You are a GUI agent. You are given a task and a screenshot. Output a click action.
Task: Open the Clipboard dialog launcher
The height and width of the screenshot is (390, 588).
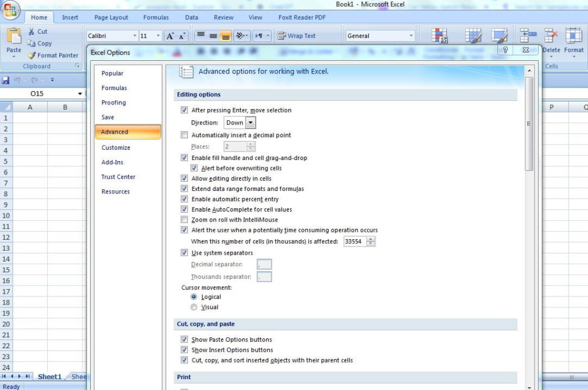[78, 66]
